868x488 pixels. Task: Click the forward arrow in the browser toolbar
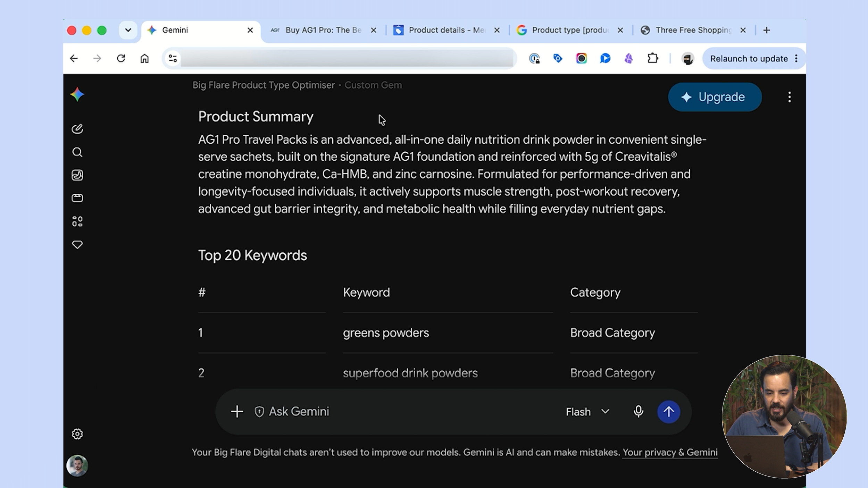[97, 58]
